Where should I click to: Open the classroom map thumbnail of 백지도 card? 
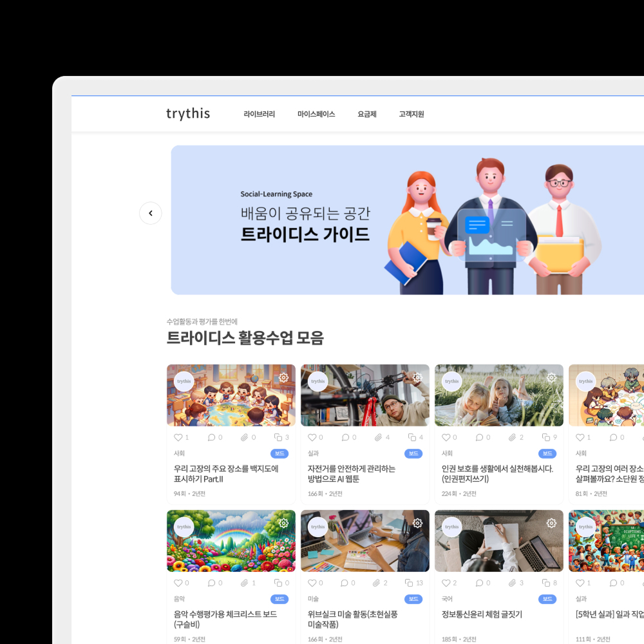point(231,395)
